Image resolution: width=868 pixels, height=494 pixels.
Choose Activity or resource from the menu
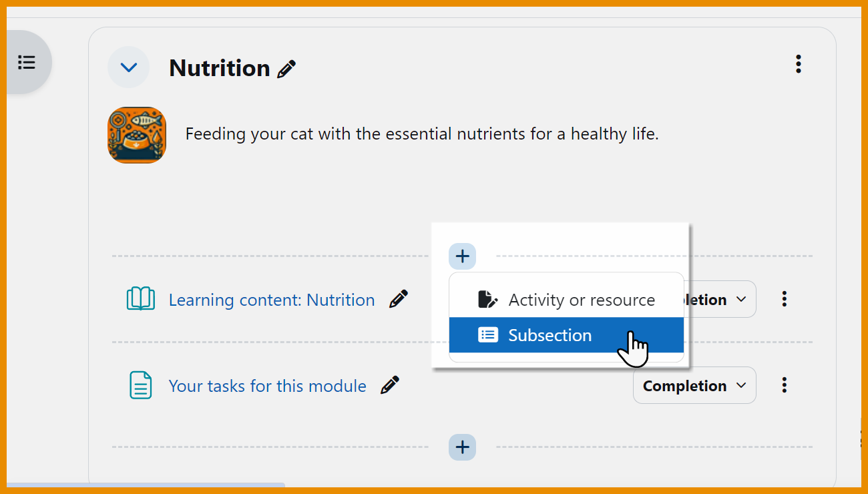pyautogui.click(x=581, y=299)
